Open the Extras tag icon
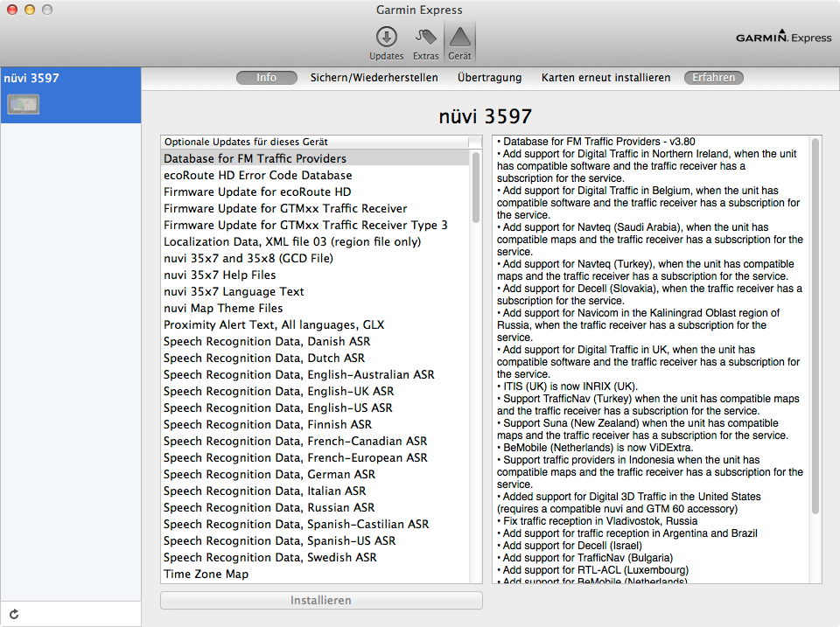Viewport: 840px width, 627px height. 426,38
